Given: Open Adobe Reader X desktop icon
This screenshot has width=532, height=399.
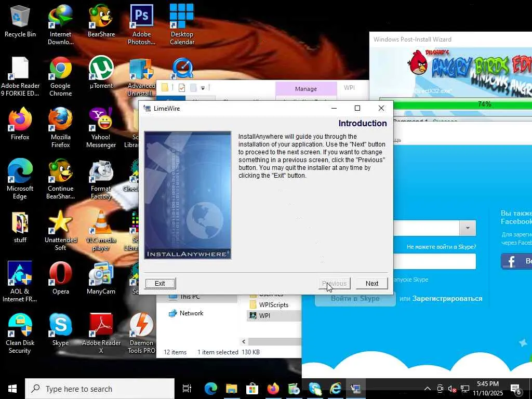Looking at the screenshot, I should pos(101,334).
